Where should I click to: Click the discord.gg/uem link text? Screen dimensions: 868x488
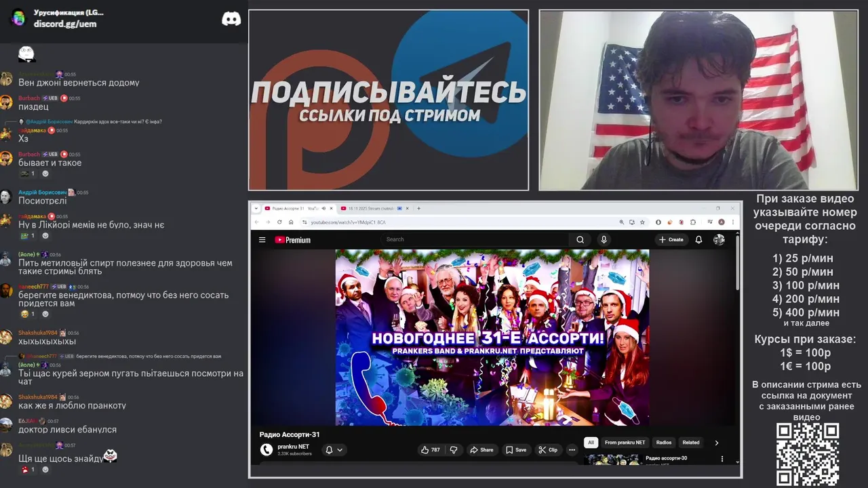(x=65, y=24)
